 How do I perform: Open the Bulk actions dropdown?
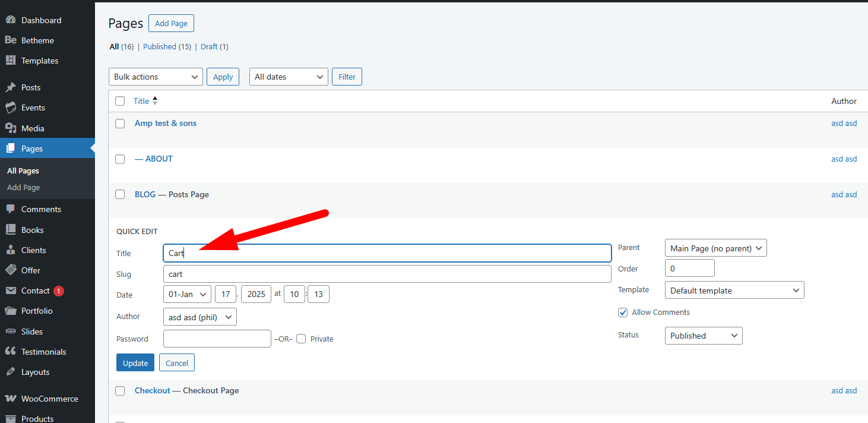point(156,77)
